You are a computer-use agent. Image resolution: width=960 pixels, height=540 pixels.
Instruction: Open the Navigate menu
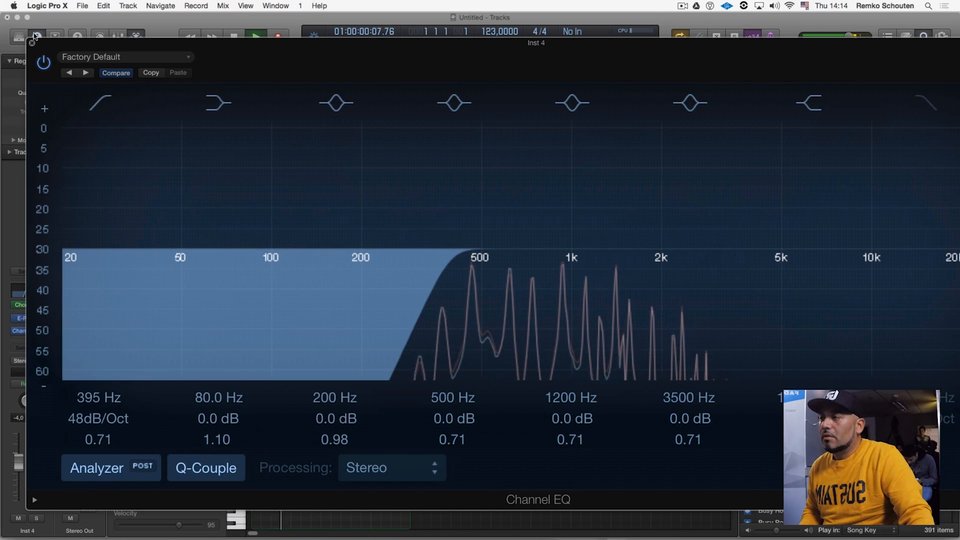[160, 6]
